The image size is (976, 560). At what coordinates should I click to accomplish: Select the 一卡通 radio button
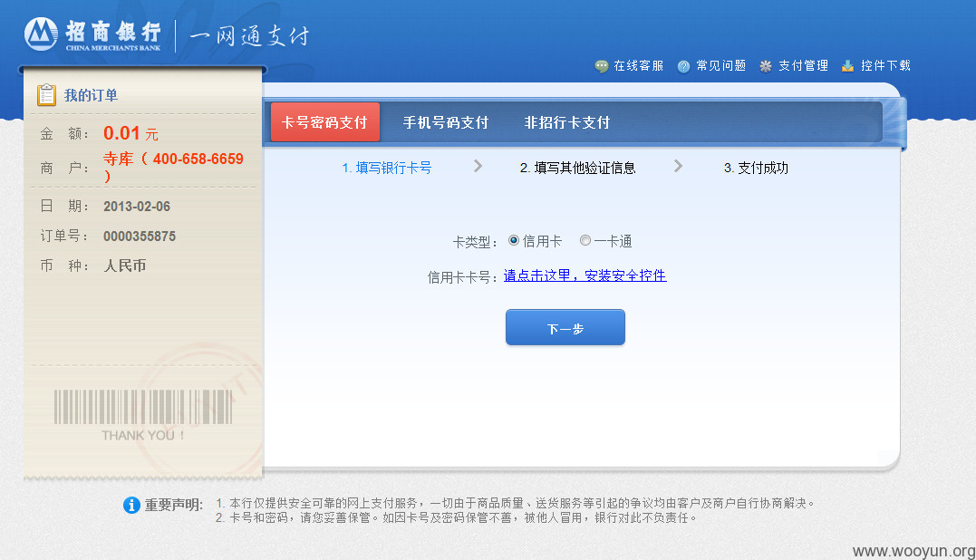[585, 240]
